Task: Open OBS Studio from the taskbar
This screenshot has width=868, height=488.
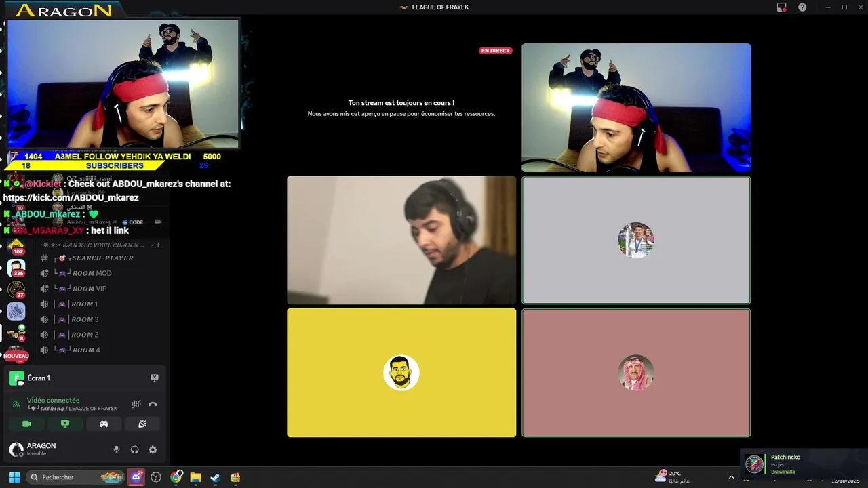Action: click(x=156, y=477)
